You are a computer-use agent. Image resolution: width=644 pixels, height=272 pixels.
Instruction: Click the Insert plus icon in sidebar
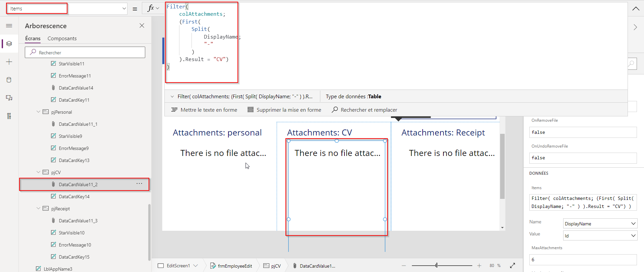[9, 62]
